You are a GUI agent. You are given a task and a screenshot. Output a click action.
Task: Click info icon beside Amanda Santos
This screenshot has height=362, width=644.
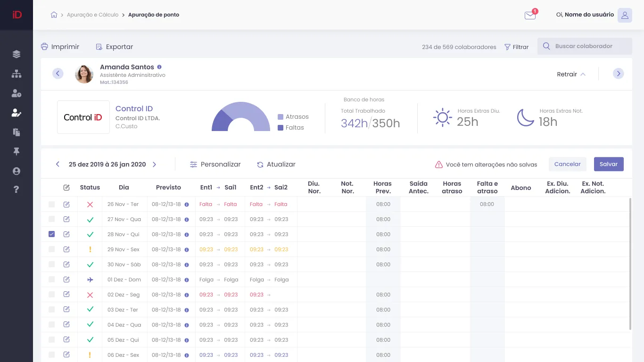click(x=159, y=67)
